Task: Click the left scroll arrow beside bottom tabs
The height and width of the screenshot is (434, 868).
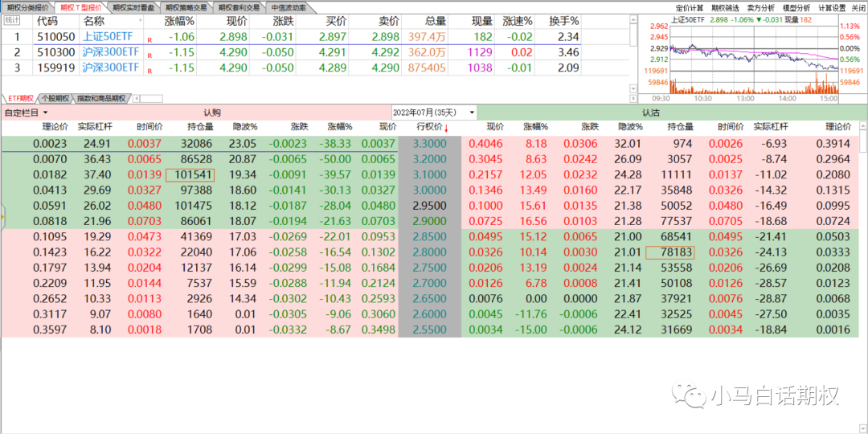Action: [135, 98]
